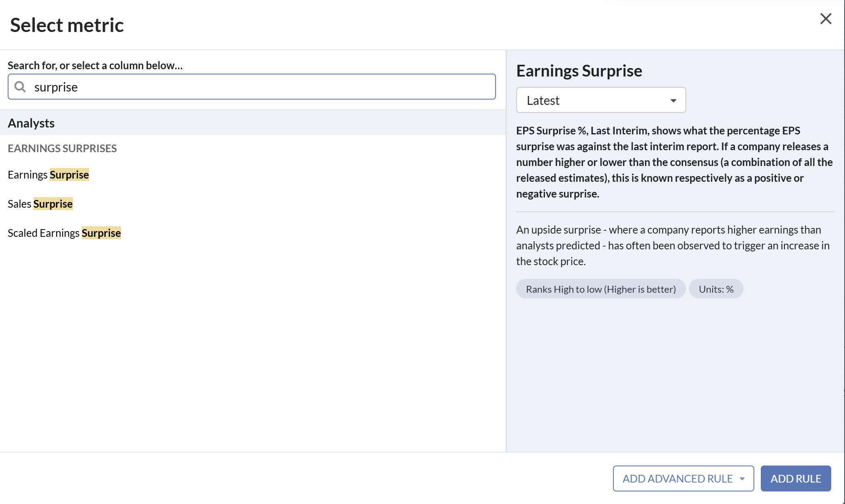Select the Sales Surprise metric

point(40,204)
